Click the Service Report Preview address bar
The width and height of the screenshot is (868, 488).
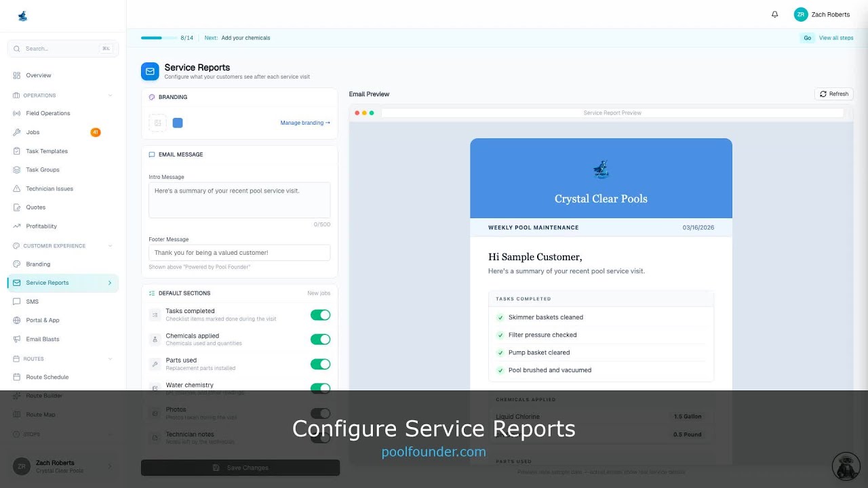click(612, 113)
